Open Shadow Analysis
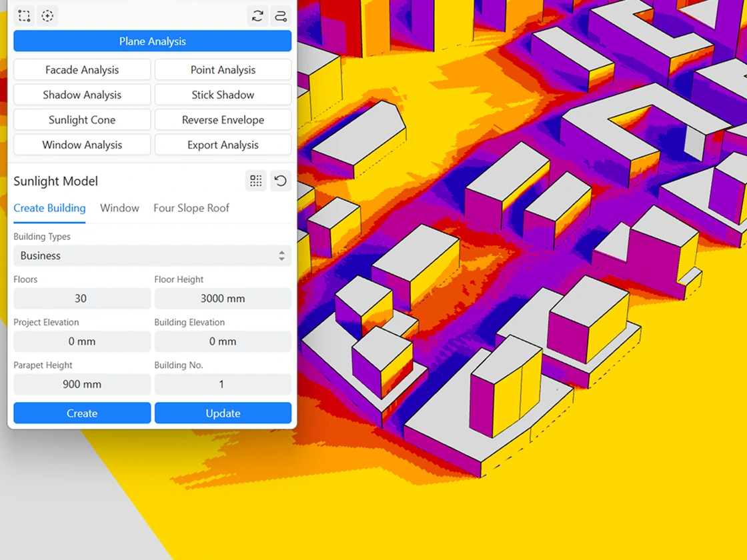This screenshot has width=747, height=560. (82, 95)
